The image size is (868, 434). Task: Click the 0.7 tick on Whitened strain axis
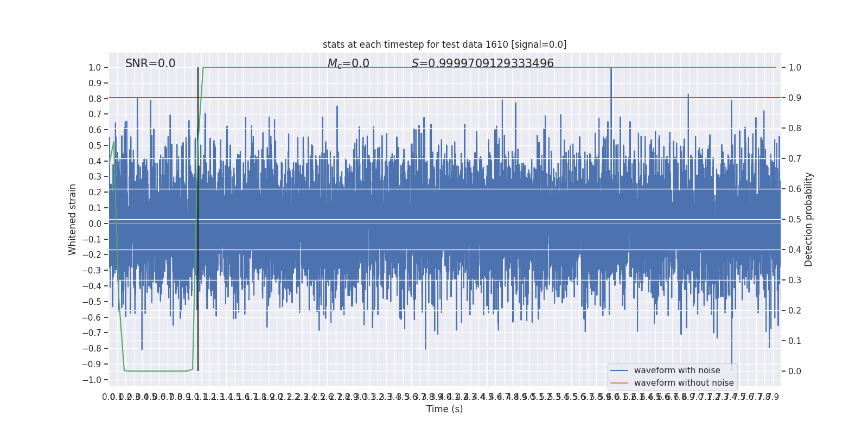pyautogui.click(x=95, y=114)
